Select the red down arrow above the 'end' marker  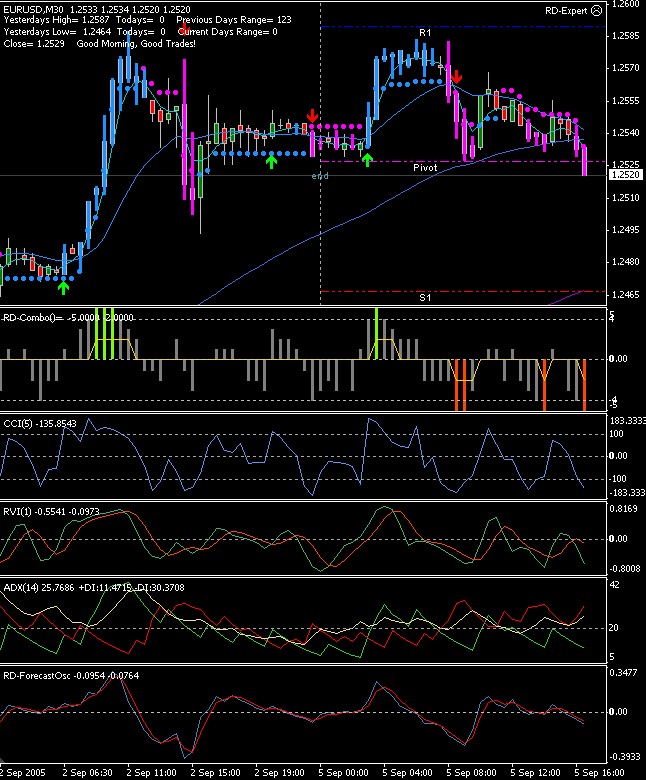(x=312, y=116)
